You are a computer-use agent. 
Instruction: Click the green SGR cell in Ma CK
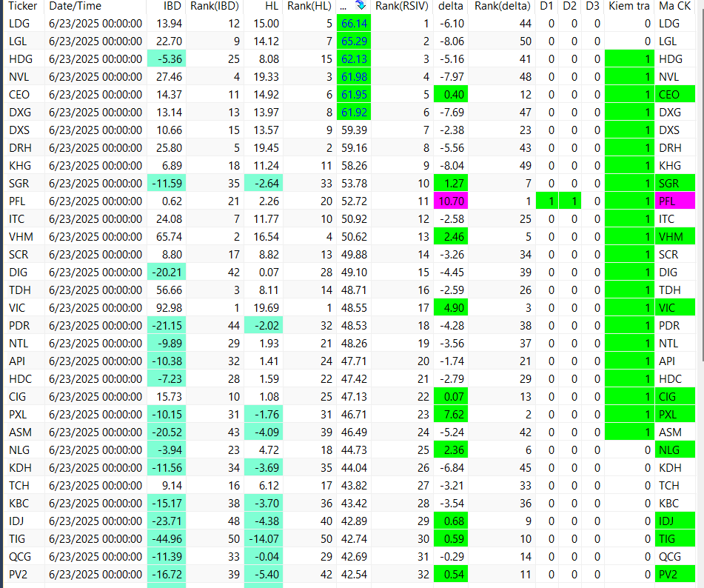(x=675, y=183)
